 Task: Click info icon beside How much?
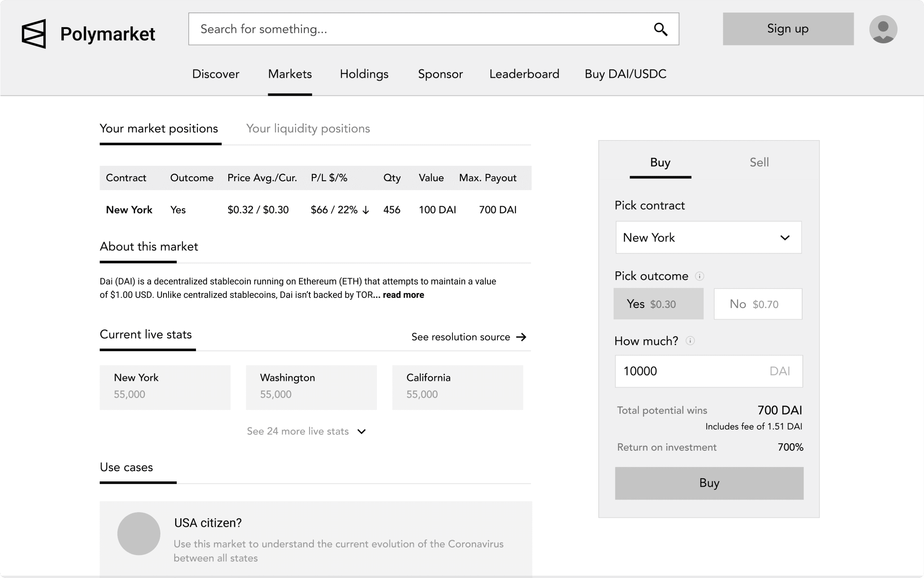tap(690, 341)
